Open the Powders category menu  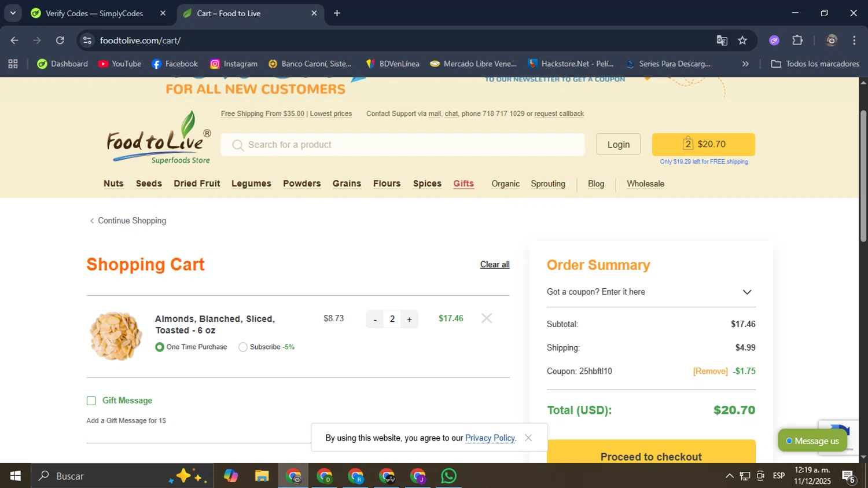pos(301,184)
